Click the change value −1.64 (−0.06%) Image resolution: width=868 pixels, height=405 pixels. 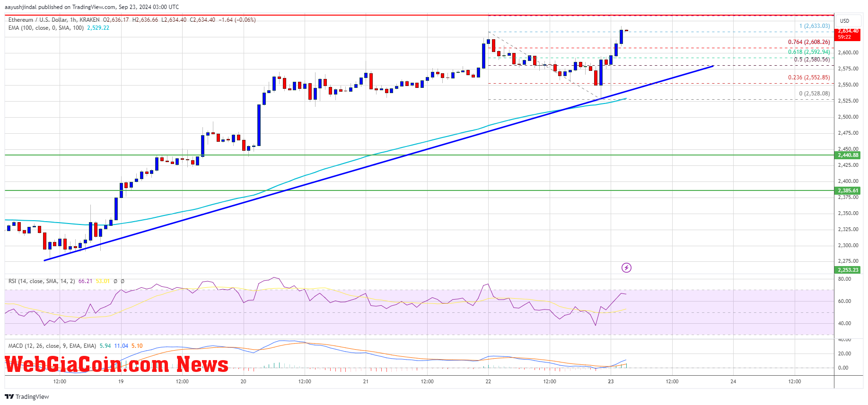point(237,20)
